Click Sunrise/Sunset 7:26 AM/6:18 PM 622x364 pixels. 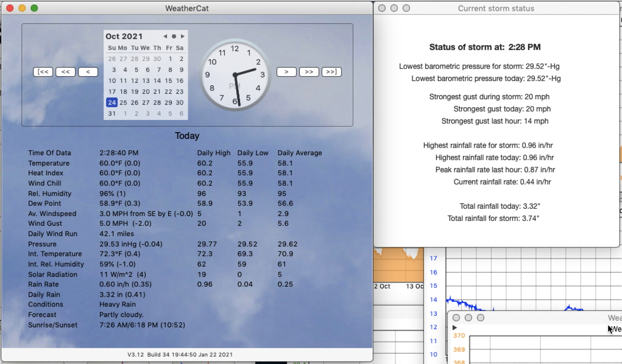coord(142,325)
